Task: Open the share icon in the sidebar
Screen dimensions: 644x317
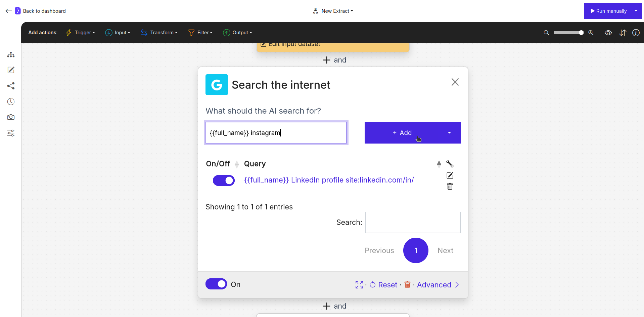Action: point(11,86)
